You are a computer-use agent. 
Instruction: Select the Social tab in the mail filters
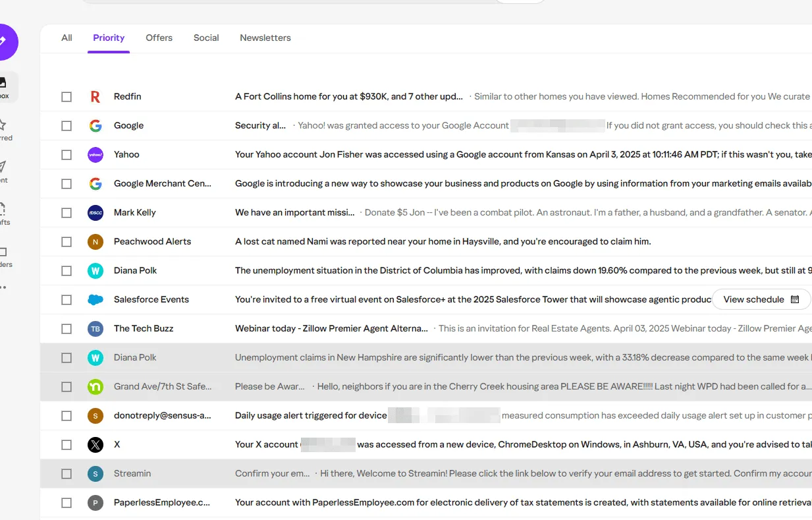click(206, 38)
